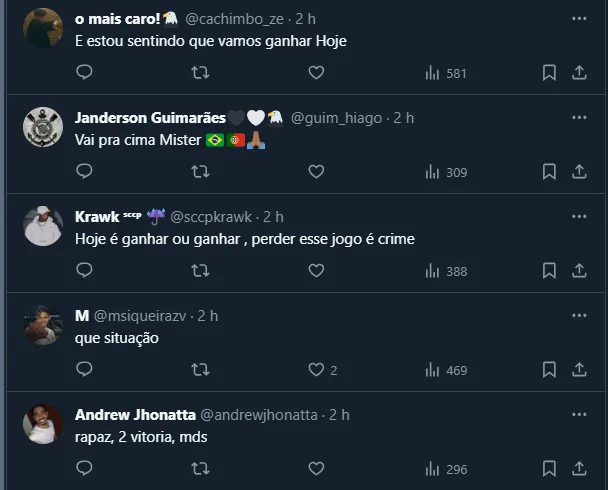Viewport: 608px width, 490px height.
Task: Repost the 'Vai pra cima Mister' tweet
Action: pyautogui.click(x=200, y=172)
